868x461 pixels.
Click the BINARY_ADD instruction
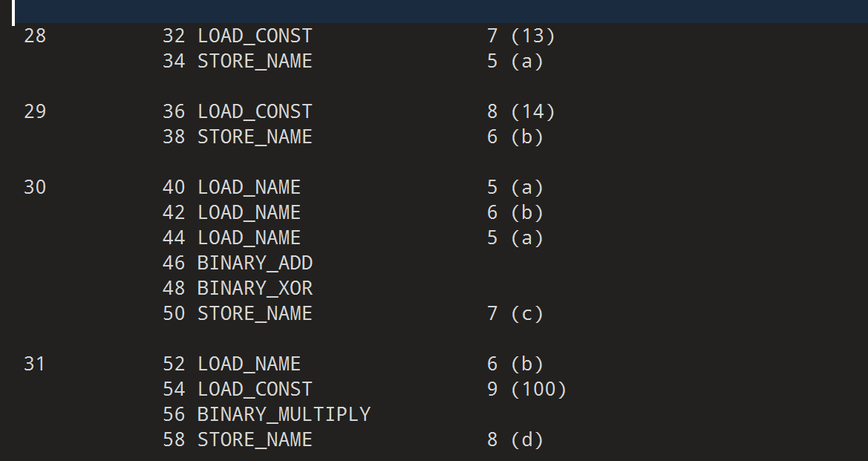(x=255, y=263)
